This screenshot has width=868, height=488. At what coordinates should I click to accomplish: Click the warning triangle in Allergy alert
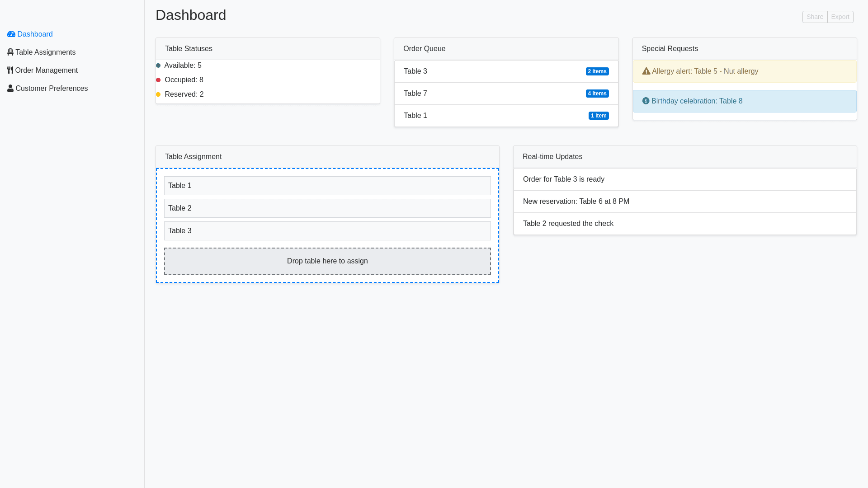646,71
